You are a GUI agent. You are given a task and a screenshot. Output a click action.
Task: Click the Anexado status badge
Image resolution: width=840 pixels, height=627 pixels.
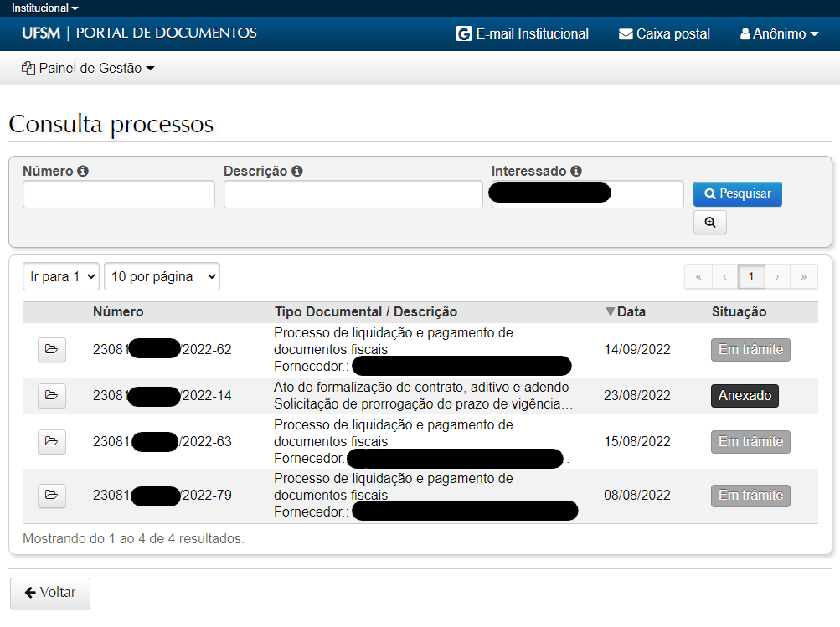(x=745, y=395)
